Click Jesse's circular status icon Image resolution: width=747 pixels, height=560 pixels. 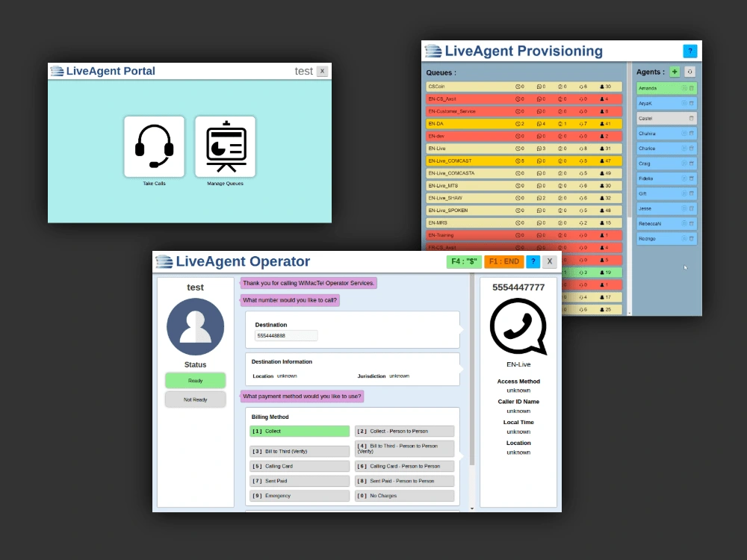click(684, 208)
